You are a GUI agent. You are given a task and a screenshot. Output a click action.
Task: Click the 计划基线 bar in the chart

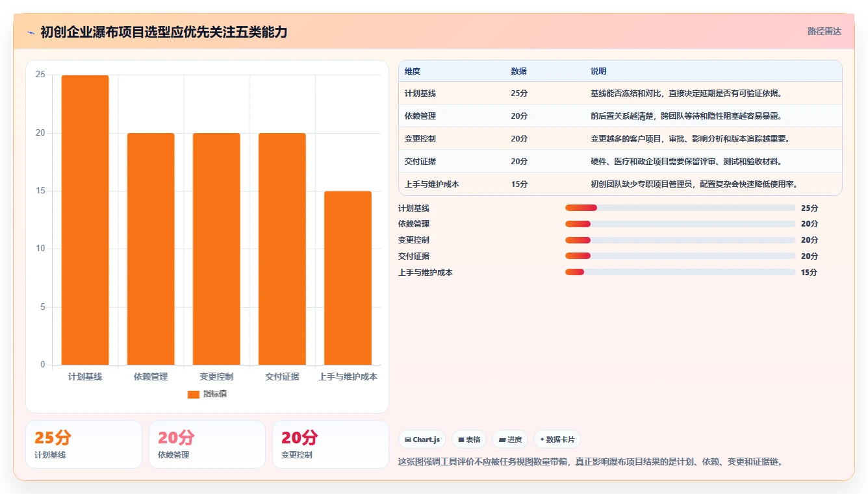[x=85, y=220]
